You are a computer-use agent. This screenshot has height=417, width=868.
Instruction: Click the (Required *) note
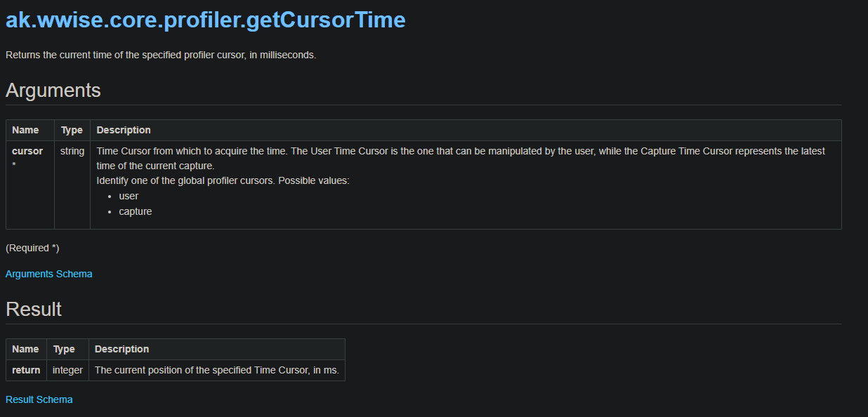32,248
